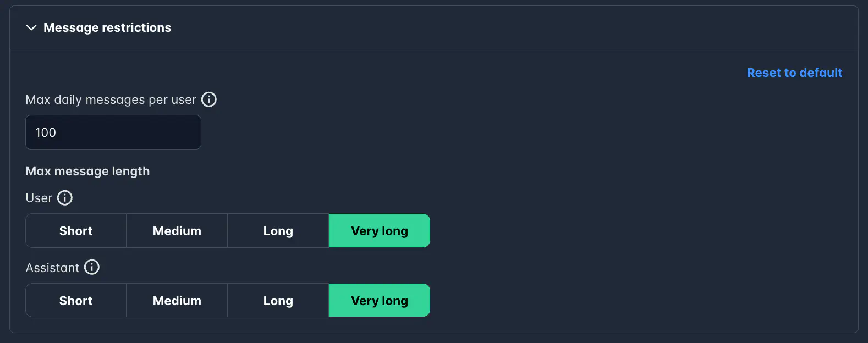Click the info icon next to User
This screenshot has height=343, width=868.
coord(65,198)
